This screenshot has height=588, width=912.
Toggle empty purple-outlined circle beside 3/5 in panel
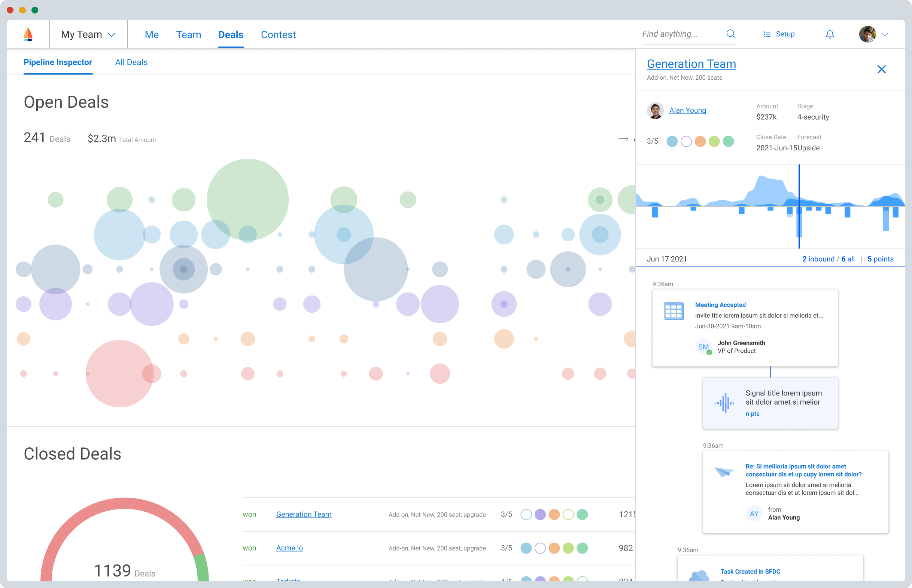(x=686, y=141)
